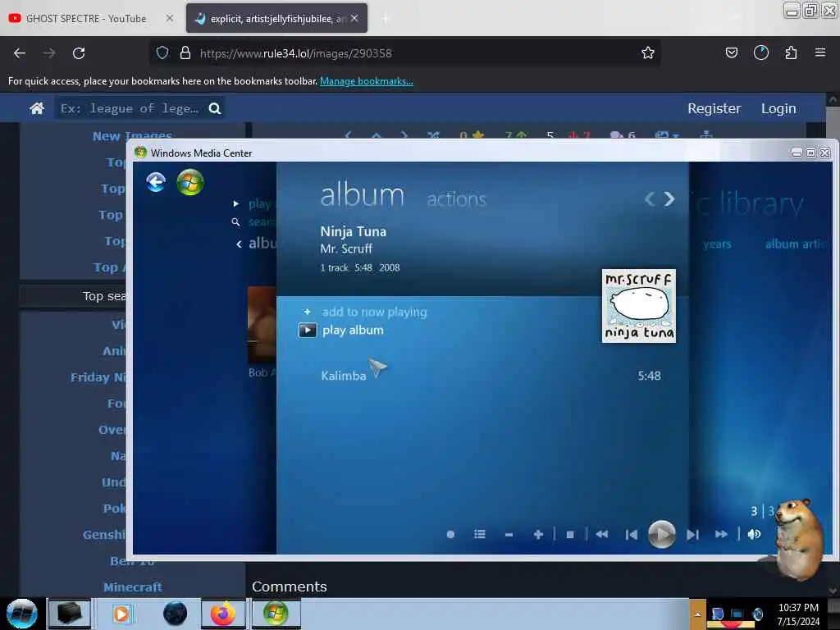Click the previous album left chevron
This screenshot has width=840, height=630.
click(x=650, y=199)
